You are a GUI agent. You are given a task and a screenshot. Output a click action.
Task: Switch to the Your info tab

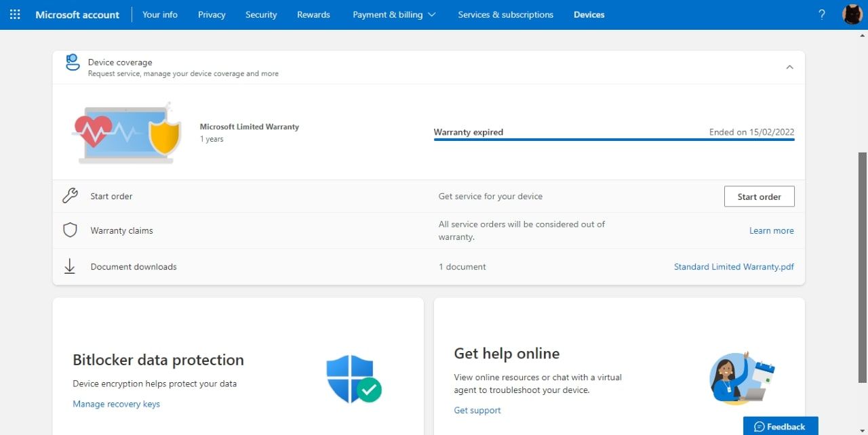(x=160, y=14)
